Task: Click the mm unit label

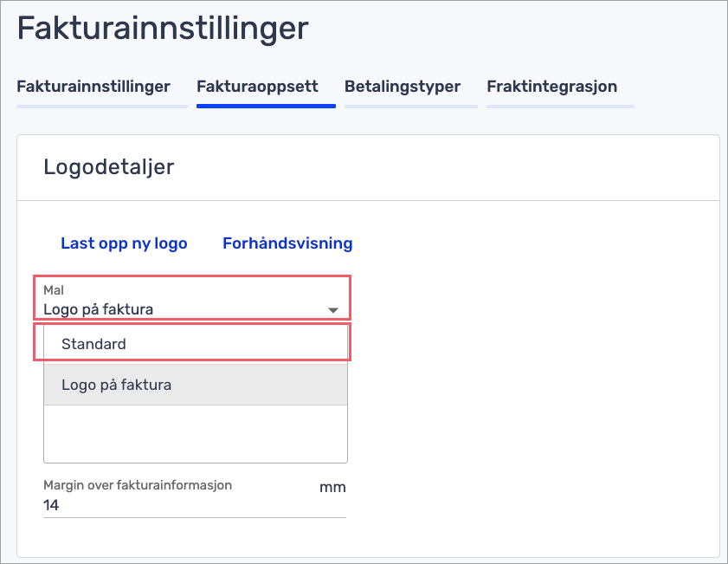Action: pyautogui.click(x=332, y=487)
